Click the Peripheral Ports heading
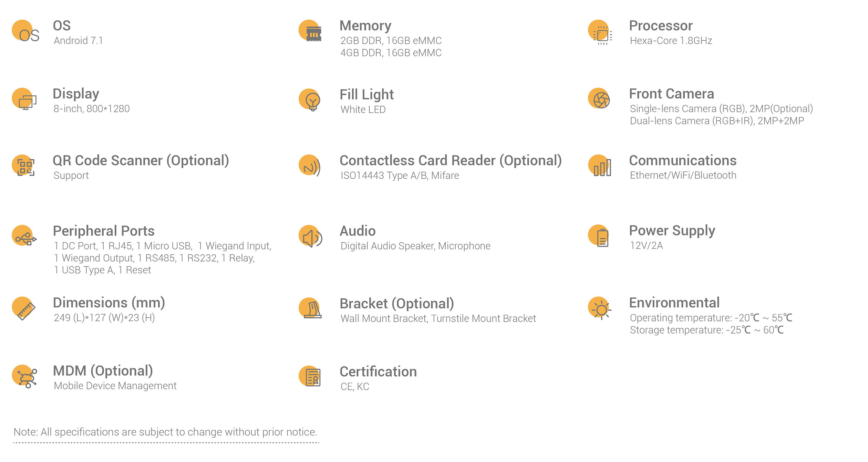This screenshot has width=868, height=462. point(104,231)
